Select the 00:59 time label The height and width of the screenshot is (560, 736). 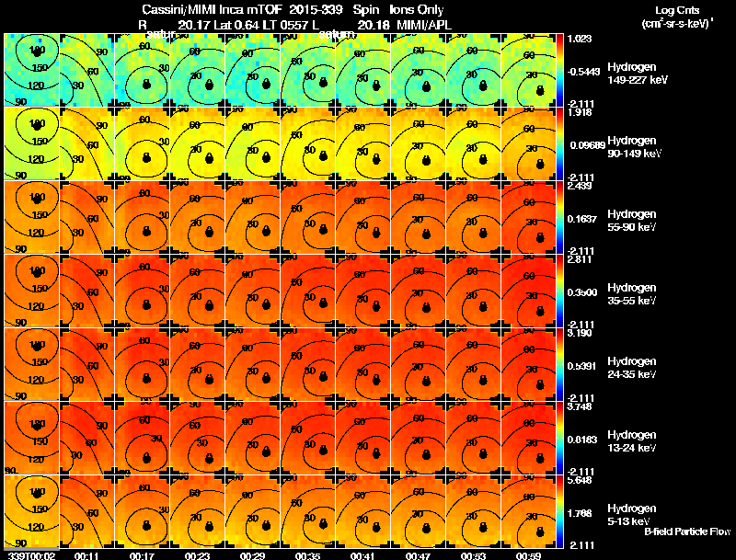pyautogui.click(x=528, y=555)
